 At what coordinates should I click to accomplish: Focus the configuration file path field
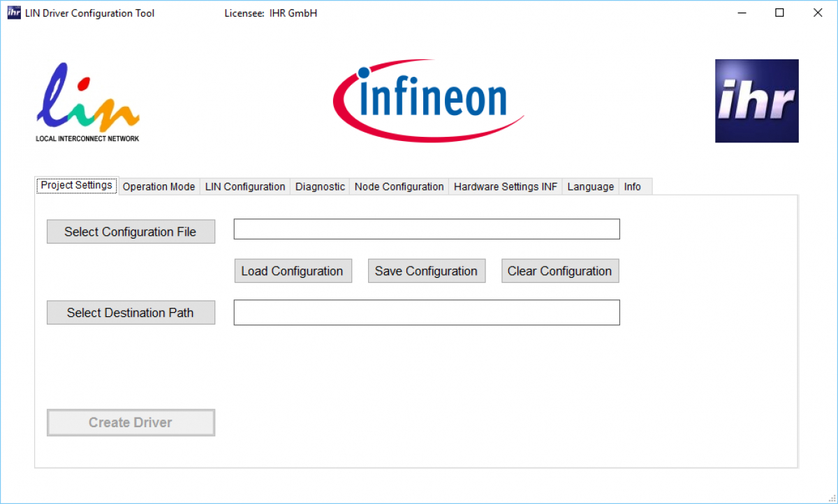pos(427,229)
